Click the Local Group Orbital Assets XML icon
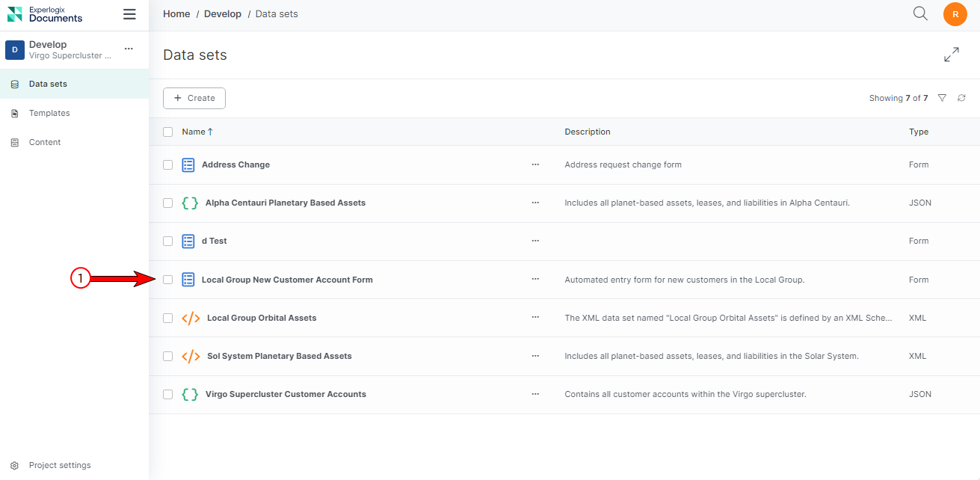Screen dimensions: 980x480 (191, 318)
